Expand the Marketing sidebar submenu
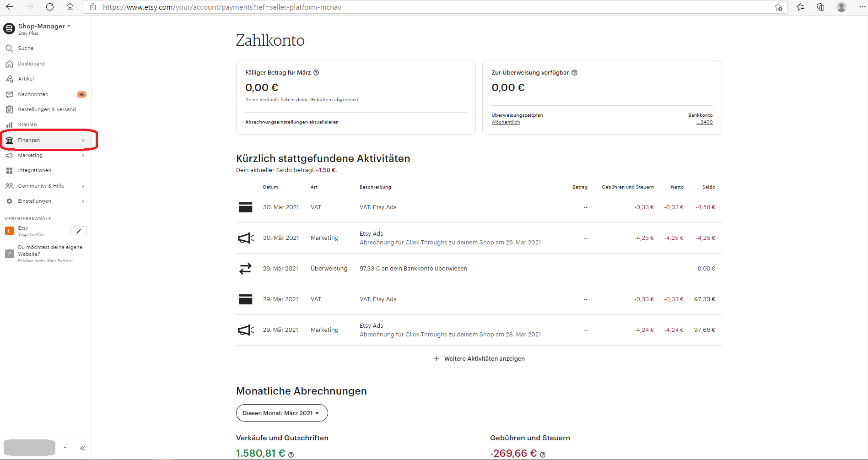 [x=83, y=156]
